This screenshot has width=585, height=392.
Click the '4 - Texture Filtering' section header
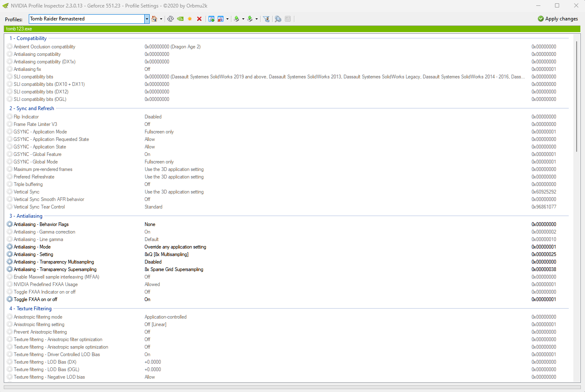[30, 309]
